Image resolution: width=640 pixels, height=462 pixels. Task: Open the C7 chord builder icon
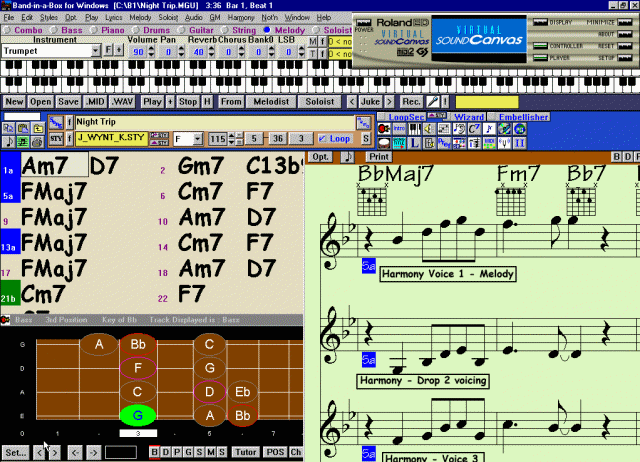pos(474,129)
